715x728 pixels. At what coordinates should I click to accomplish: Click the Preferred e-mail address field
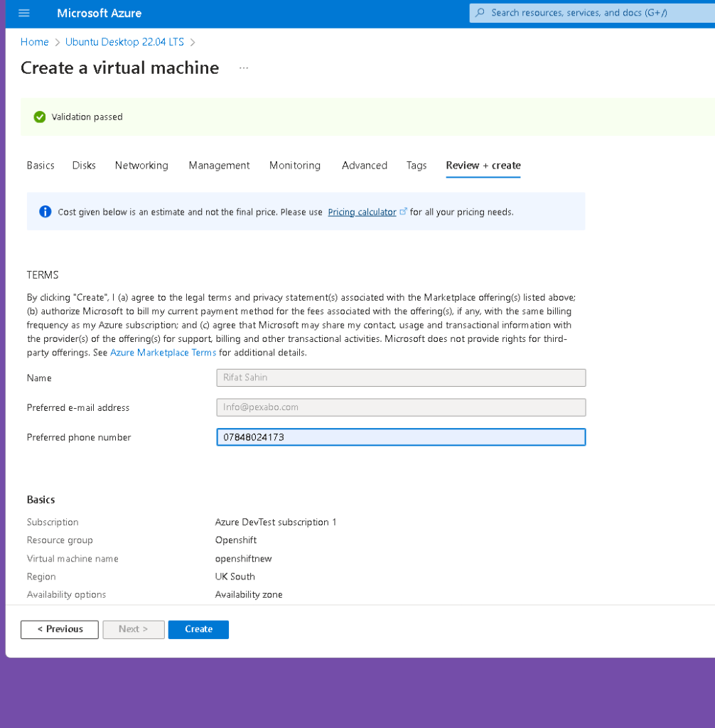pos(401,407)
